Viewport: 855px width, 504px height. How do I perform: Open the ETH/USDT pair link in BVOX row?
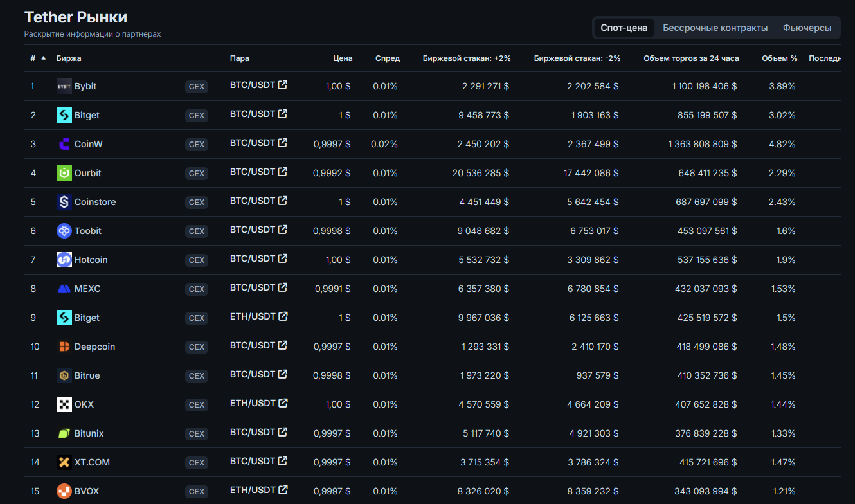[253, 490]
